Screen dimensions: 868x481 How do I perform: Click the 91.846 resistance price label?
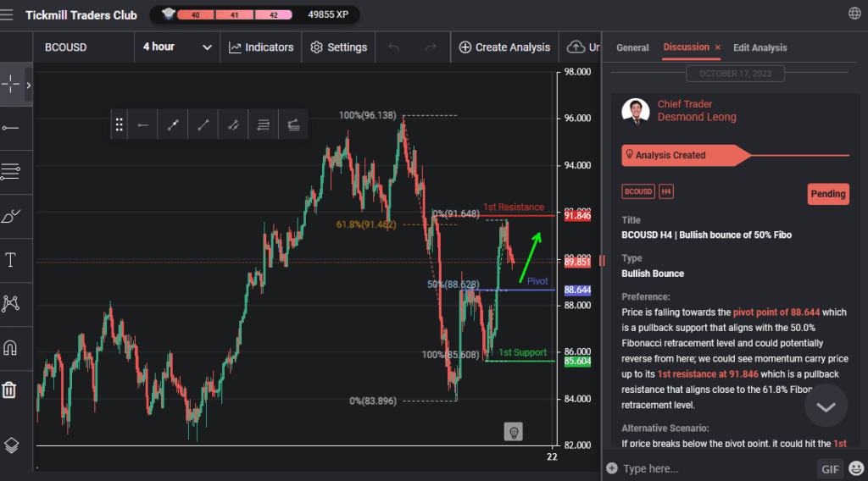pyautogui.click(x=577, y=216)
